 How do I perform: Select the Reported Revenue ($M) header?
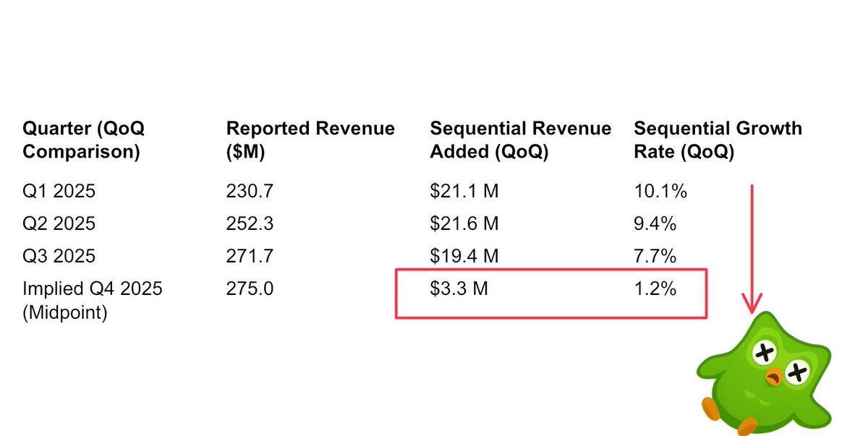(x=310, y=140)
